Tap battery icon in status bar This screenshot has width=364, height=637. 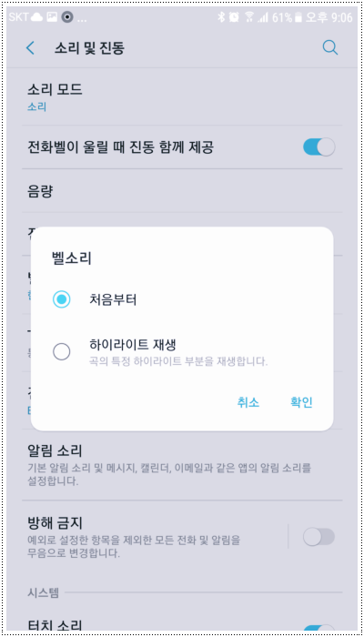click(298, 17)
